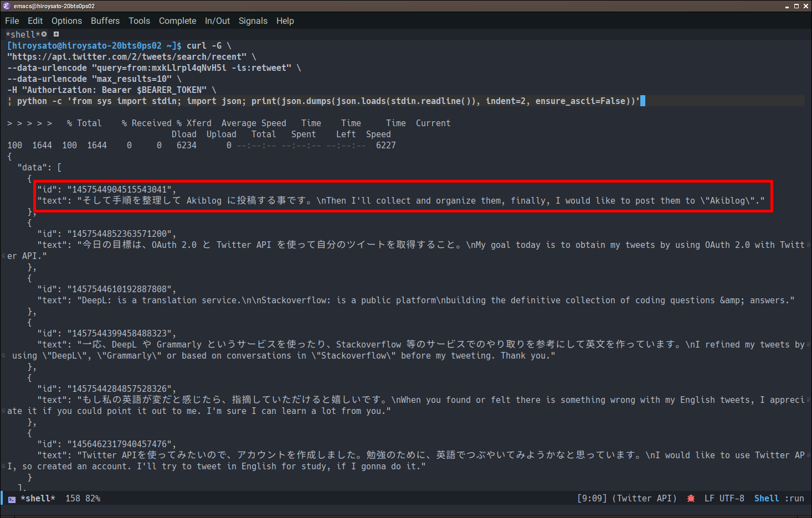This screenshot has height=518, width=812.
Task: Open the Buffers menu
Action: click(x=105, y=20)
